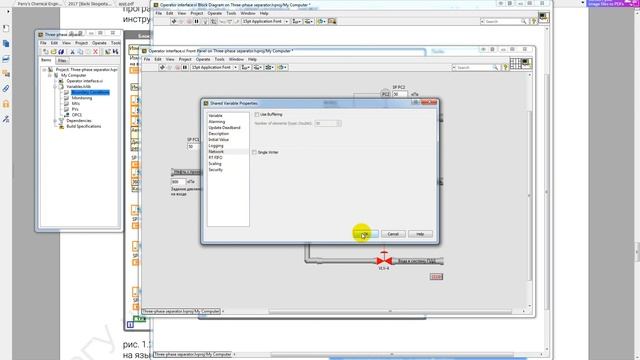This screenshot has height=360, width=640.
Task: Open File menu in Front Panel window
Action: [147, 59]
